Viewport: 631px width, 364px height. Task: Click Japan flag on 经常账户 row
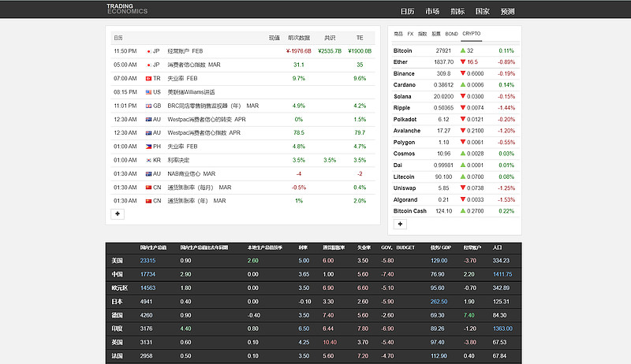pos(148,51)
